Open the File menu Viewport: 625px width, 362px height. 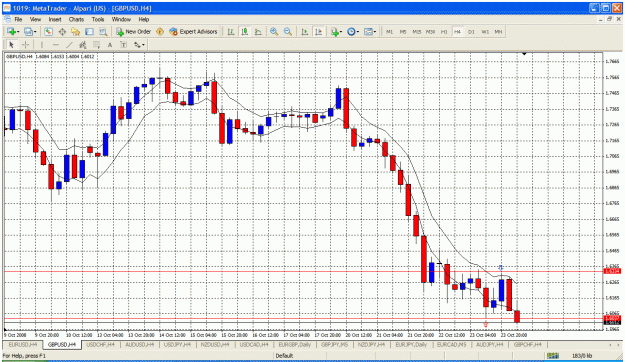[18, 19]
